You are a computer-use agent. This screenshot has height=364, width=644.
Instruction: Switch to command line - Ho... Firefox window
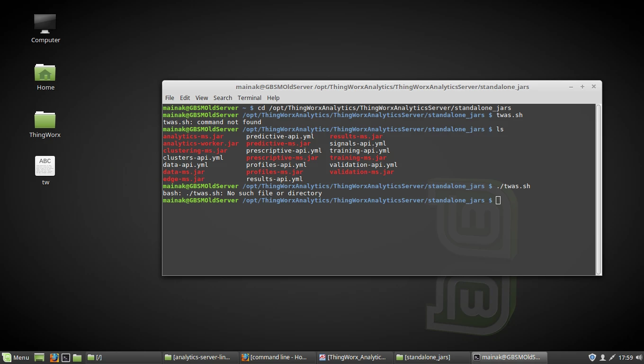pyautogui.click(x=277, y=357)
